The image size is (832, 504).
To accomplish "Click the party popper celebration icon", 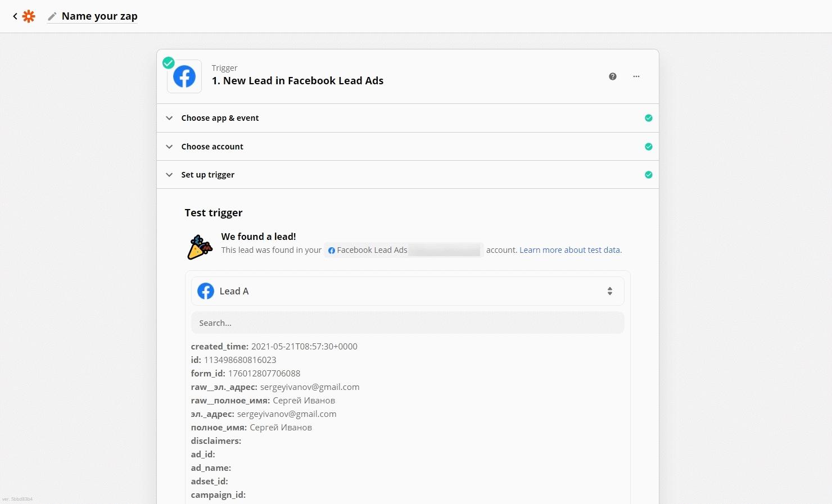I will pyautogui.click(x=200, y=247).
